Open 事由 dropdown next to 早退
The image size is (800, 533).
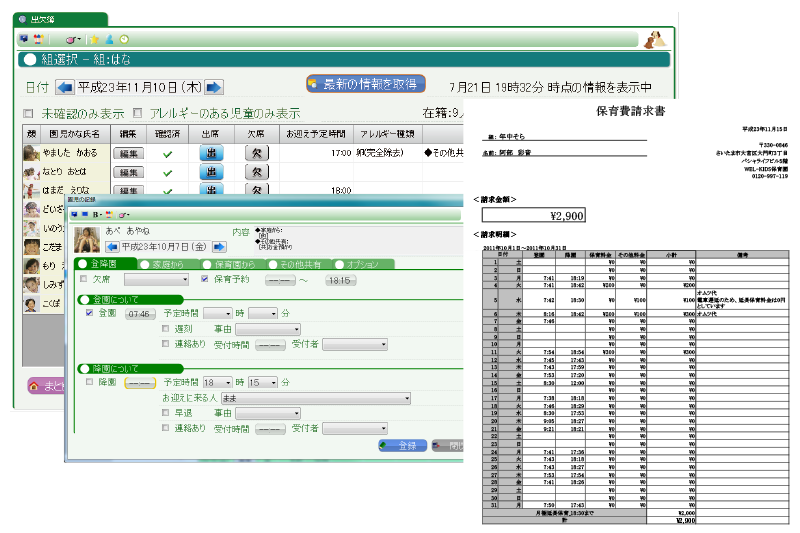point(268,413)
